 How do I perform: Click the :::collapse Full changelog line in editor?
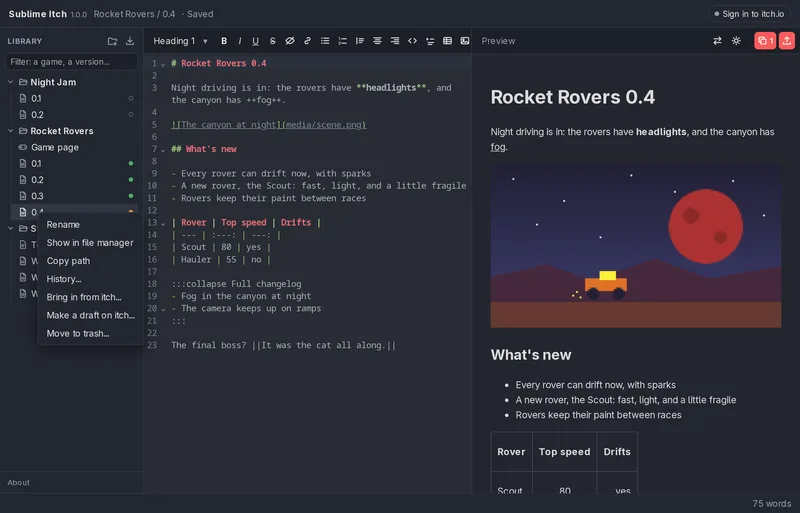(236, 284)
